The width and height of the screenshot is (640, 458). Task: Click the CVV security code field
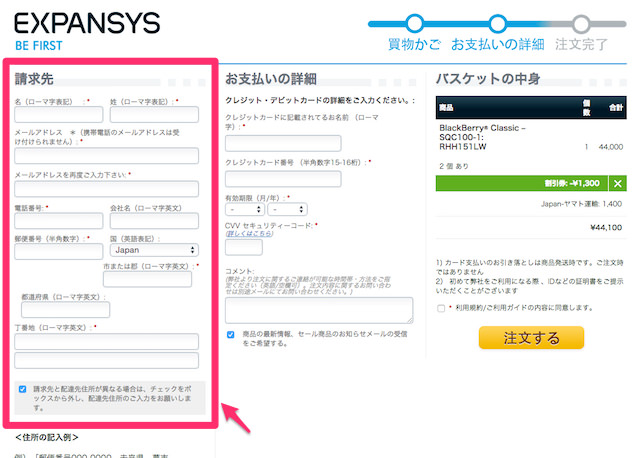[244, 247]
